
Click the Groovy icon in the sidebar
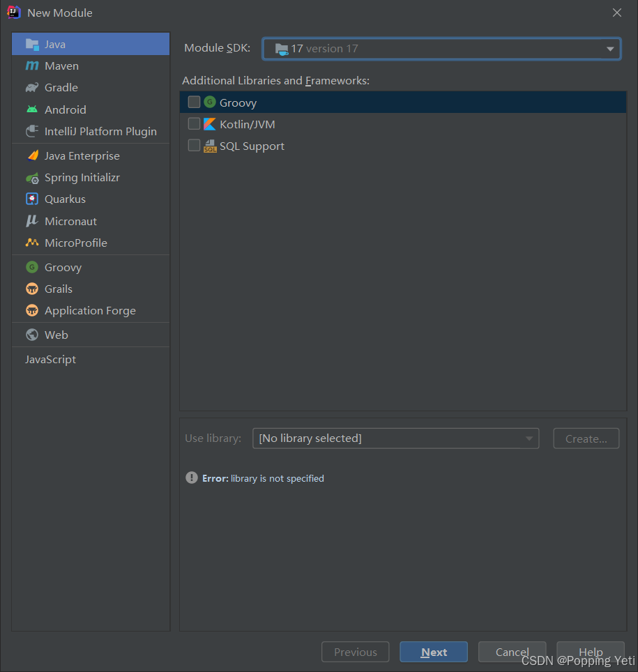[x=32, y=267]
